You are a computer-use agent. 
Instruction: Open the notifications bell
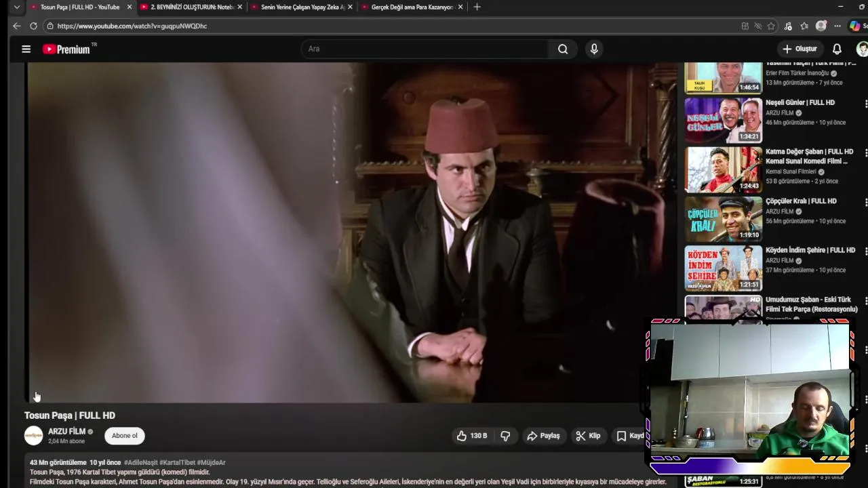point(837,49)
